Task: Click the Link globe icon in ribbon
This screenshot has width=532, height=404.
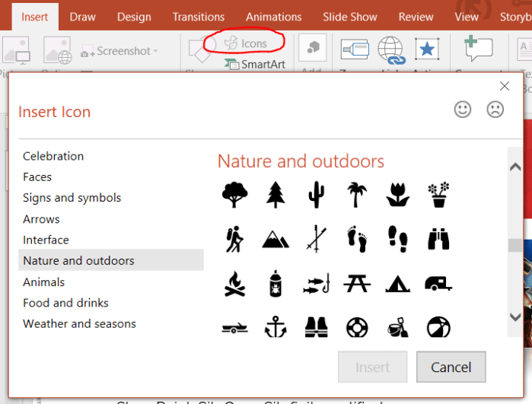Action: pyautogui.click(x=391, y=50)
